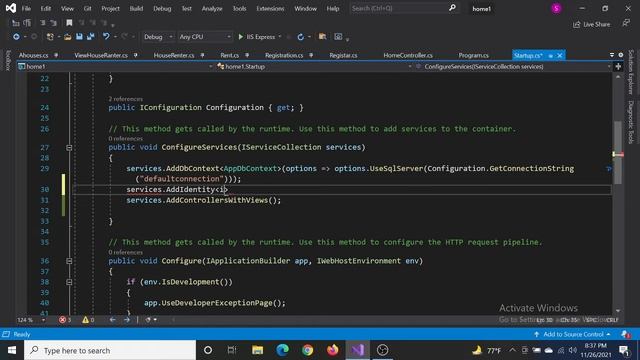The height and width of the screenshot is (360, 640).
Task: Click the navigate backward toolbar icon
Action: (16, 37)
